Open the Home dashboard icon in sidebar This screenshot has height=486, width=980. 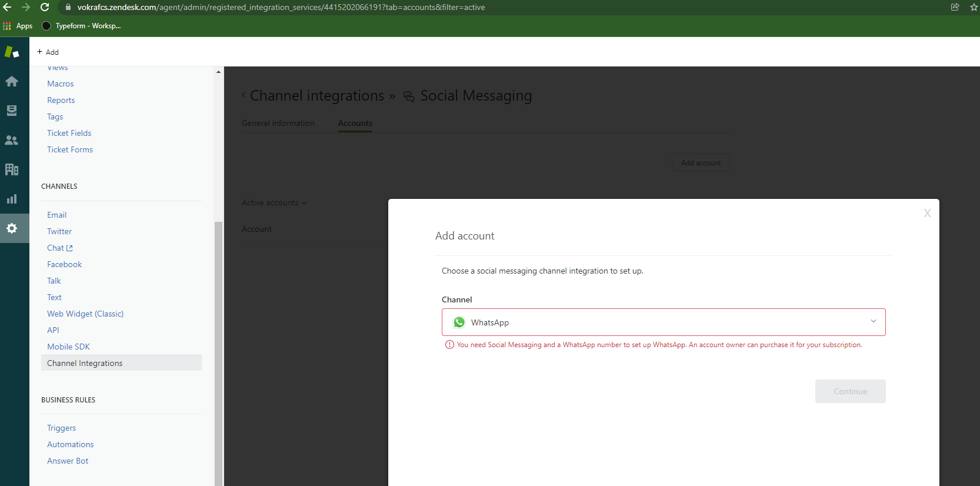point(12,81)
